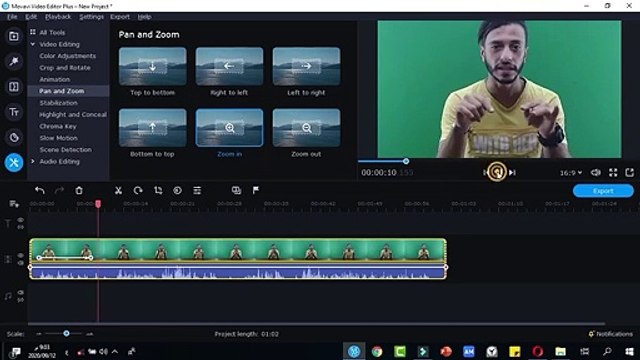This screenshot has width=640, height=360.
Task: Expand the Audio Editing tree section
Action: tap(33, 162)
